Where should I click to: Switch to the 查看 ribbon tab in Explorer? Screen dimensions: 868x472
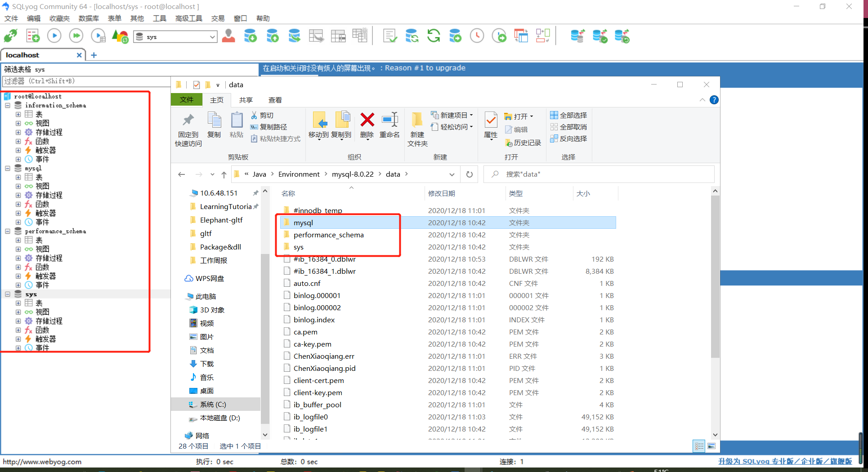(x=275, y=100)
